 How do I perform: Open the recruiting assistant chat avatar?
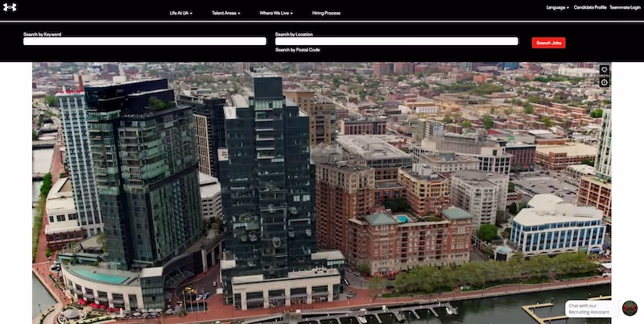coord(630,309)
